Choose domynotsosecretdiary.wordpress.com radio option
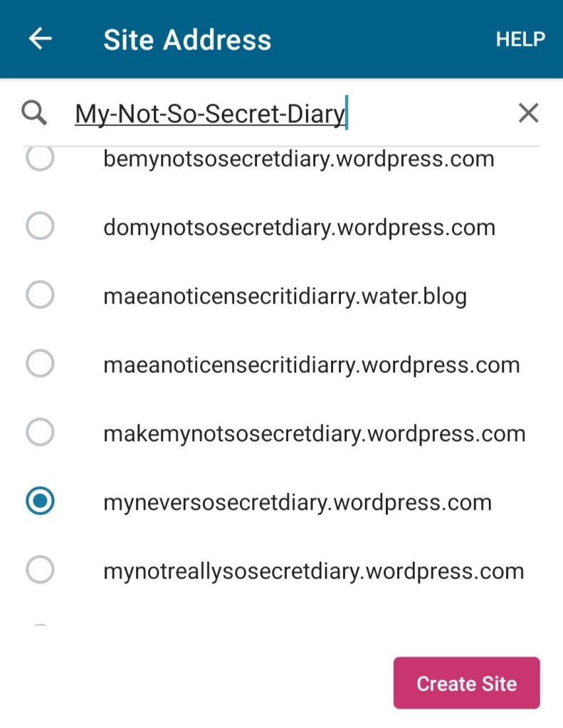 pyautogui.click(x=40, y=227)
